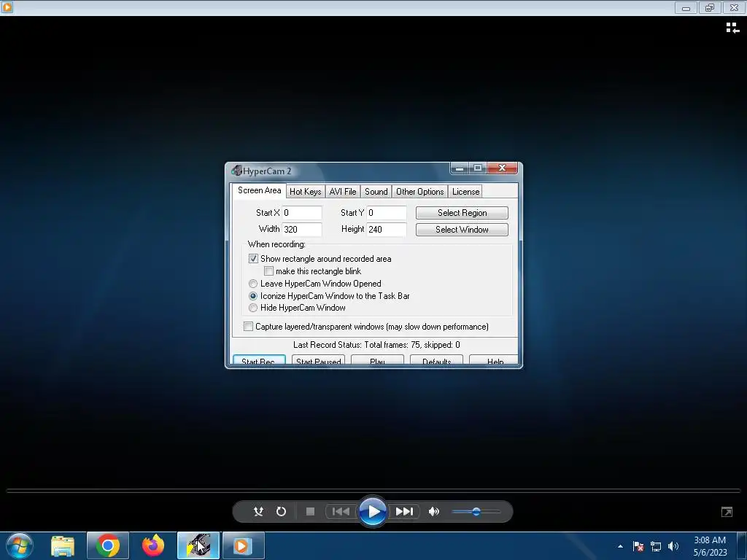Select Leave HyperCam Window Opened option
The image size is (747, 560).
tap(253, 284)
